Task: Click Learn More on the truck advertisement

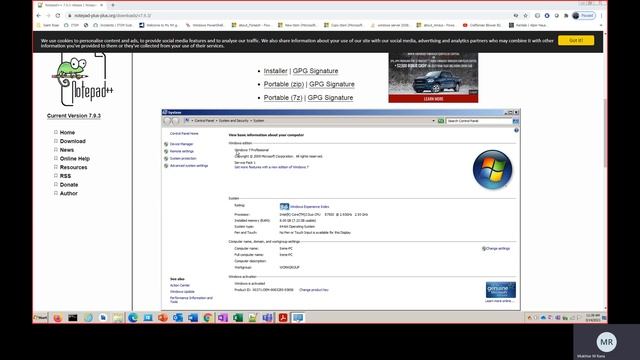Action: click(x=433, y=99)
